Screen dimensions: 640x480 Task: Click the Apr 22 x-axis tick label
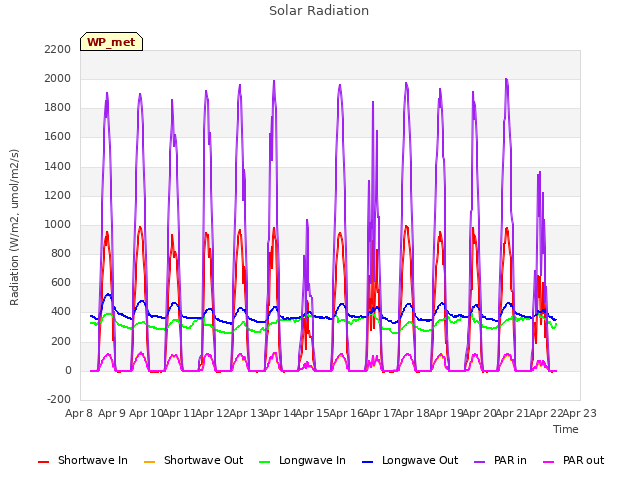(x=546, y=413)
